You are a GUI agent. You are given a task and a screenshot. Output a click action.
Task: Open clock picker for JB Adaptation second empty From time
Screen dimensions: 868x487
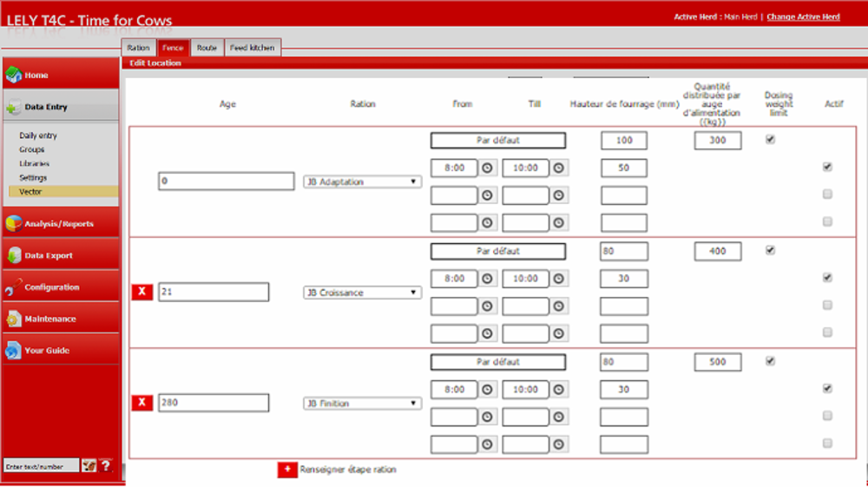487,194
